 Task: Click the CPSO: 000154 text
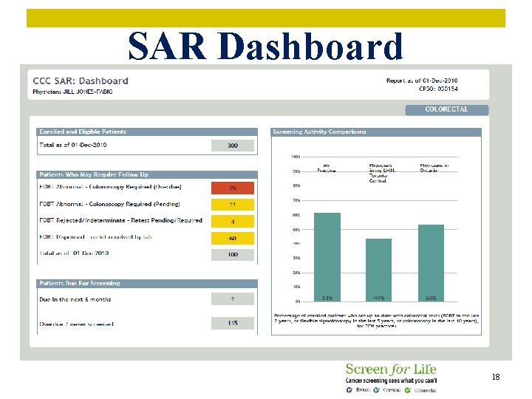[x=438, y=89]
